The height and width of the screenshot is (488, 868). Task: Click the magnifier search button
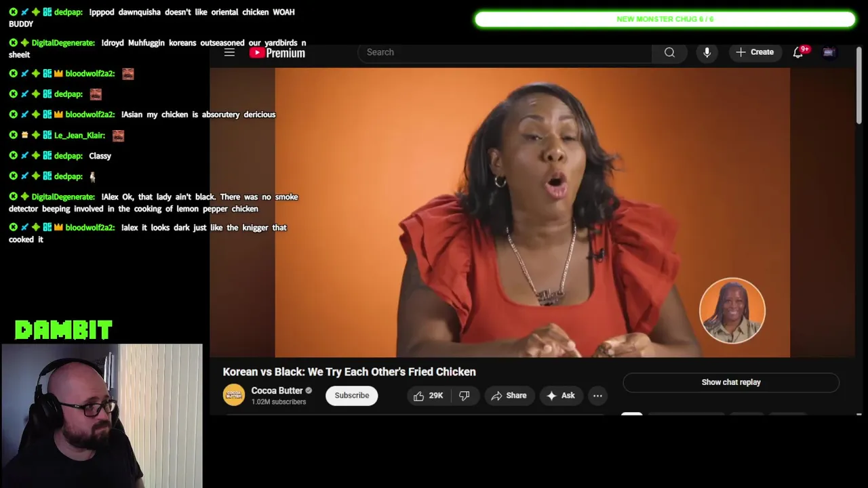(x=669, y=52)
